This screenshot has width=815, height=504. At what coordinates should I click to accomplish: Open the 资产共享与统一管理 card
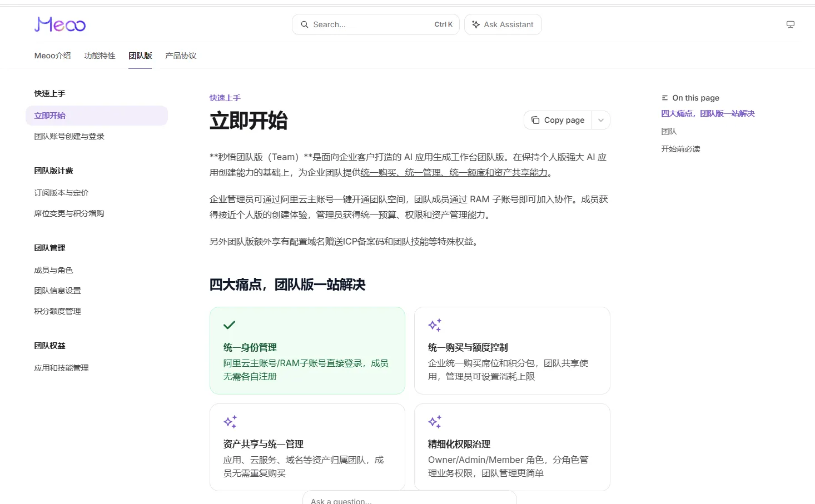coord(307,447)
